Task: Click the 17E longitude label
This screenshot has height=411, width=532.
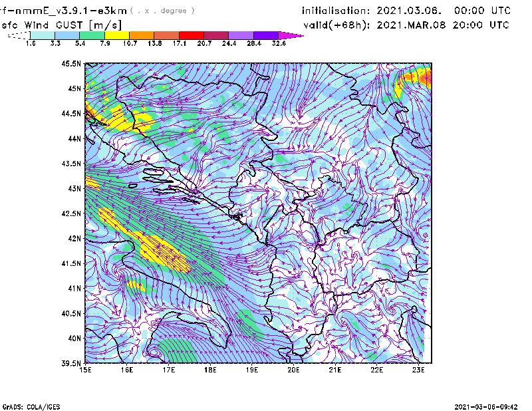Action: click(x=169, y=370)
